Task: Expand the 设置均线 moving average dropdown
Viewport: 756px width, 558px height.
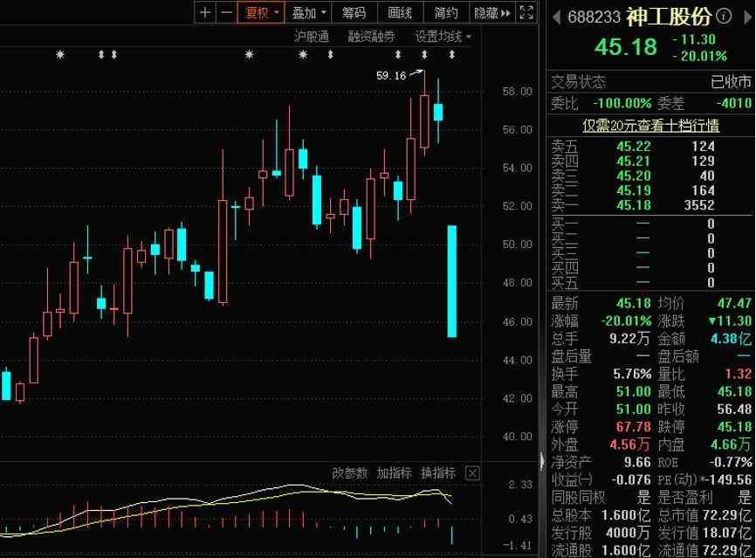Action: click(x=443, y=37)
